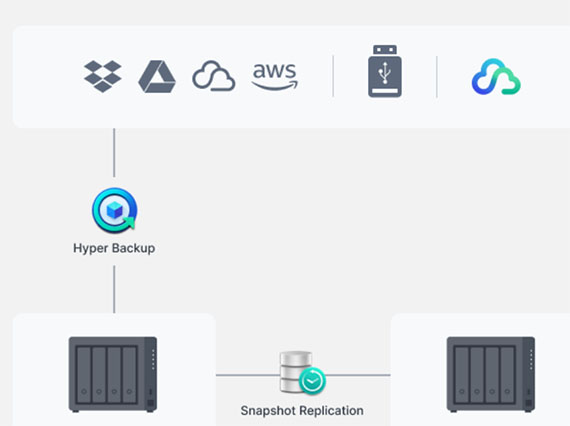Viewport: 570px width, 426px height.
Task: Select the Snapshot Replication database icon
Action: [302, 372]
